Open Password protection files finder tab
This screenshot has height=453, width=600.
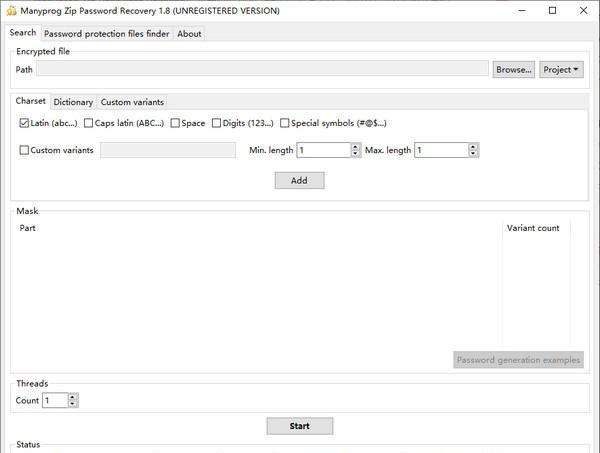click(x=107, y=34)
